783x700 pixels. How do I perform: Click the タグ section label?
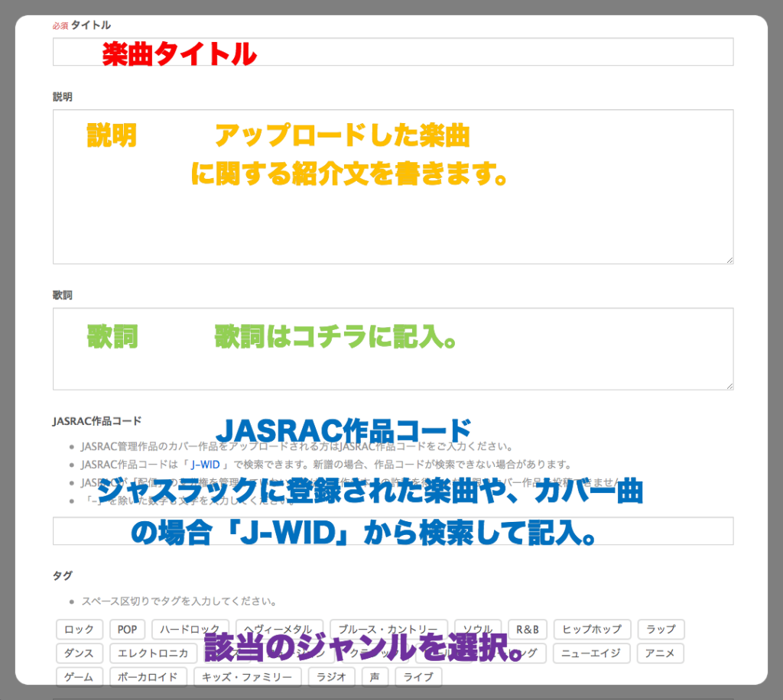point(63,575)
